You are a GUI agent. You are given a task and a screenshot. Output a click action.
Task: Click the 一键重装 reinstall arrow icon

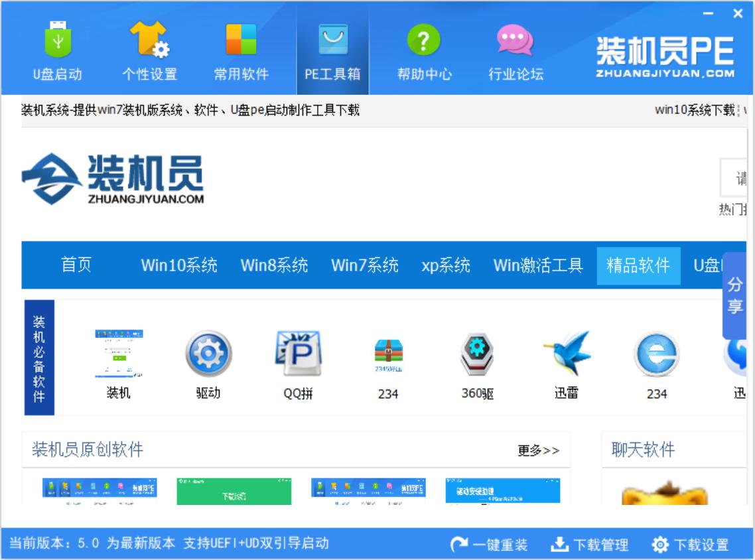point(458,545)
